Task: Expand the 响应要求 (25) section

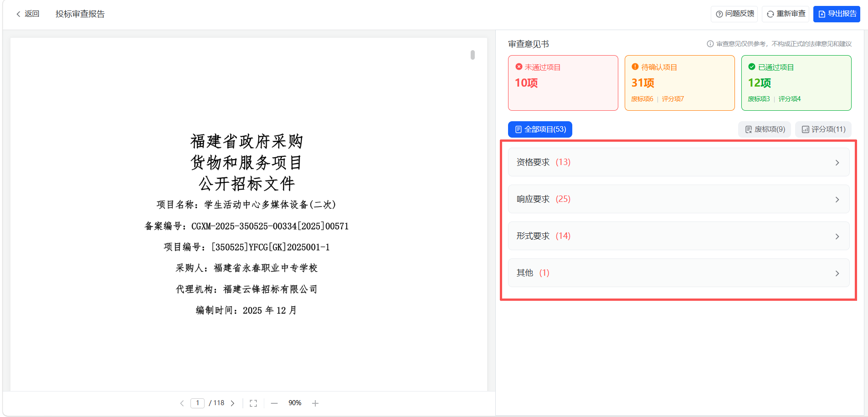Action: [679, 199]
